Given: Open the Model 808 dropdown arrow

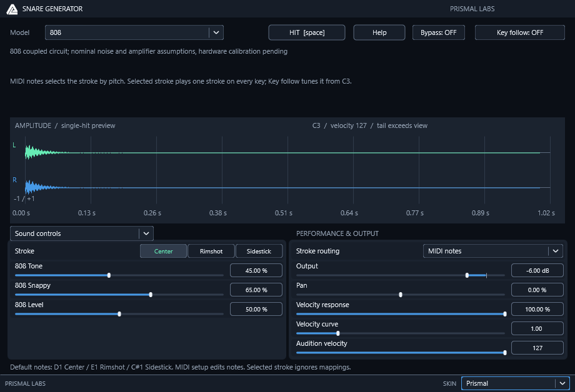Looking at the screenshot, I should click(216, 32).
